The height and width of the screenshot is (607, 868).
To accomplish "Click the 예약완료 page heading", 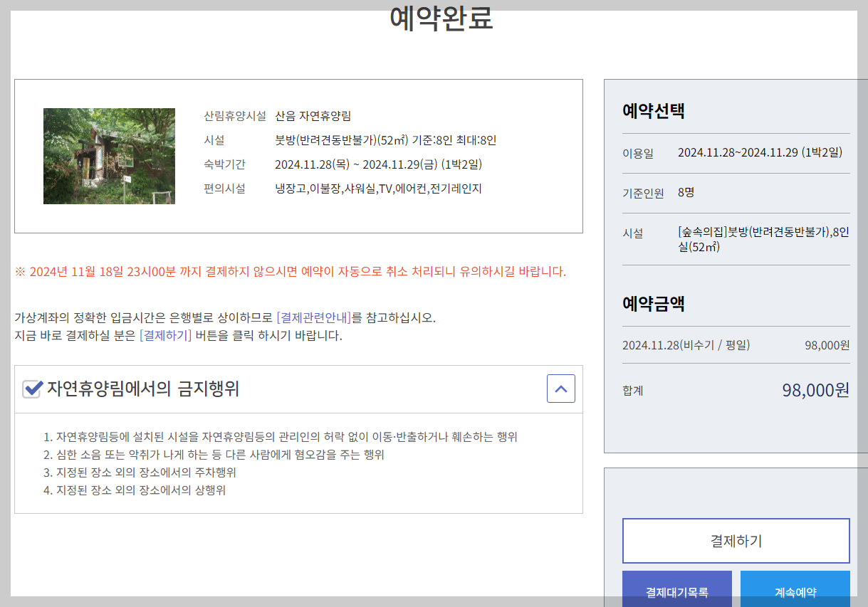I will 441,19.
